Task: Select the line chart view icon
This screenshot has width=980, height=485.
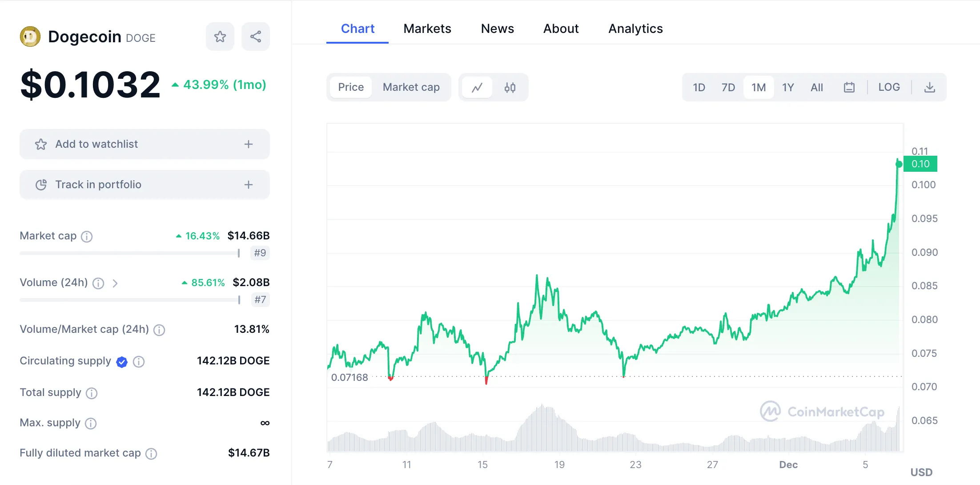Action: (477, 87)
